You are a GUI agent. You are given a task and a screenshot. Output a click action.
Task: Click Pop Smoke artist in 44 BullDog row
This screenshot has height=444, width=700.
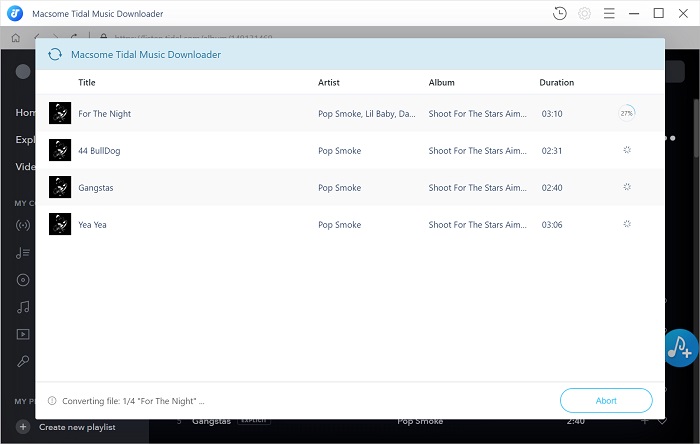point(339,151)
